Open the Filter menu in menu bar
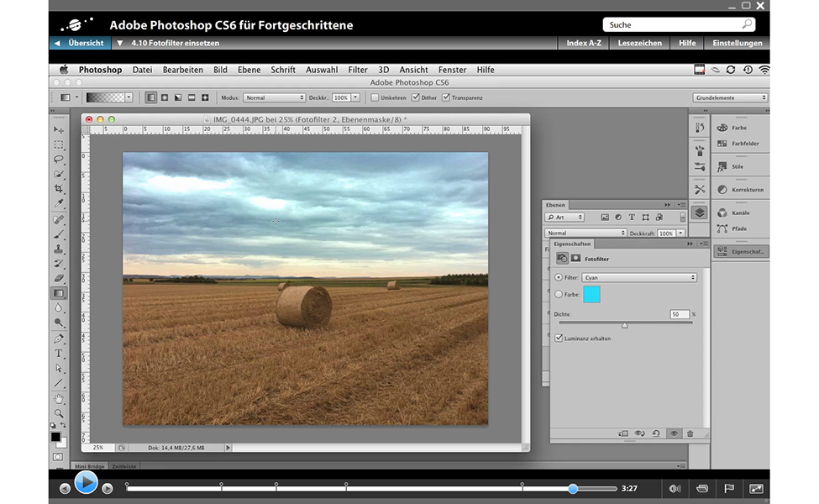819x504 pixels. coord(358,70)
